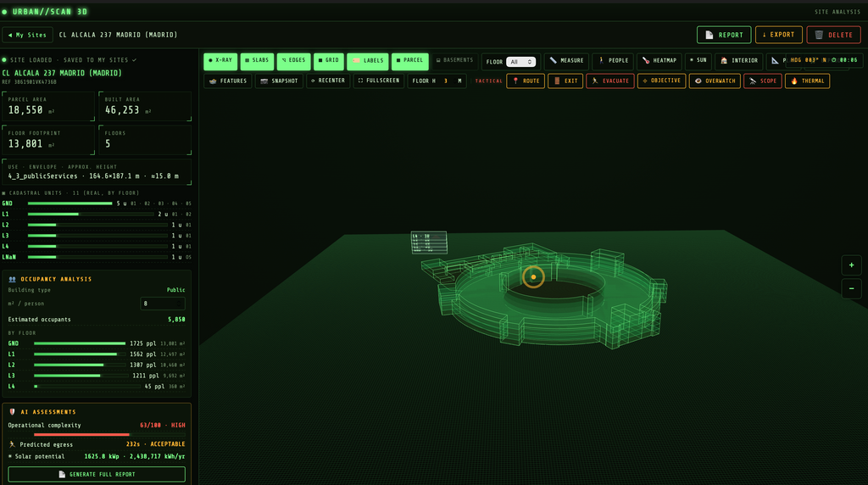Enable the BASEMENTS layer
The width and height of the screenshot is (868, 485).
pyautogui.click(x=454, y=60)
